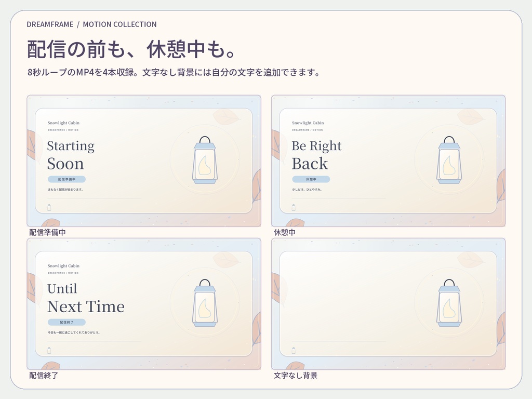Click the lantern illustration in text-free background card

[449, 303]
